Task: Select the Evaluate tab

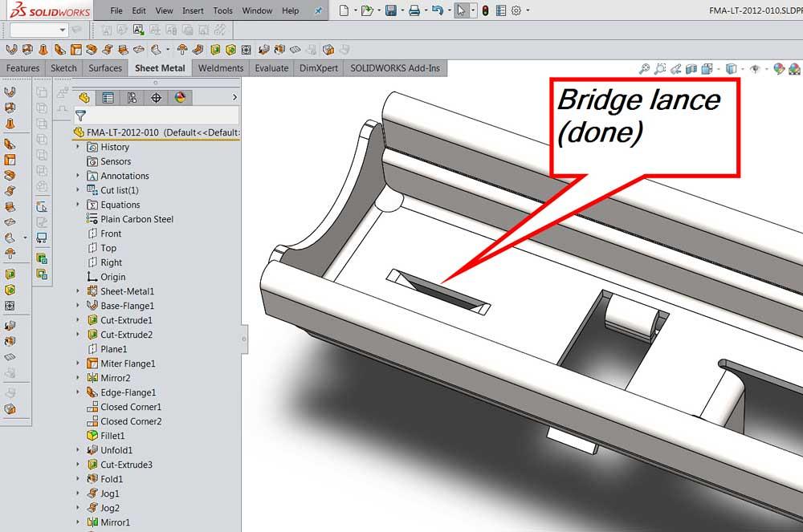Action: click(x=271, y=68)
